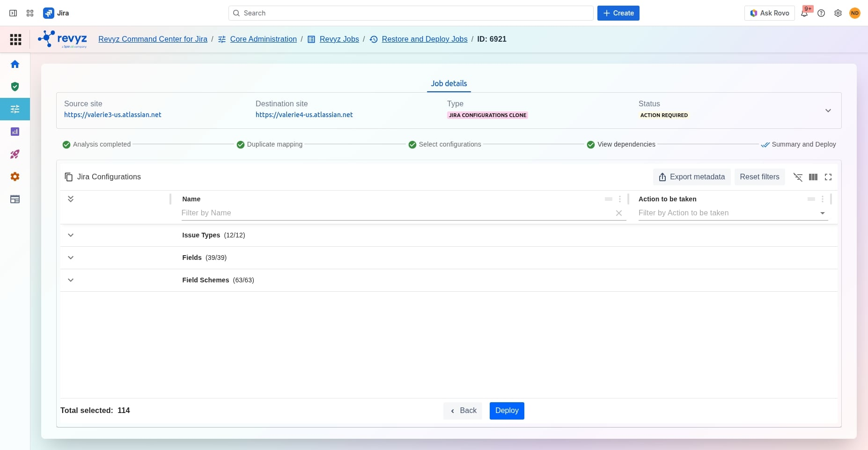The image size is (868, 450).
Task: Expand the Fields group row
Action: [x=71, y=258]
